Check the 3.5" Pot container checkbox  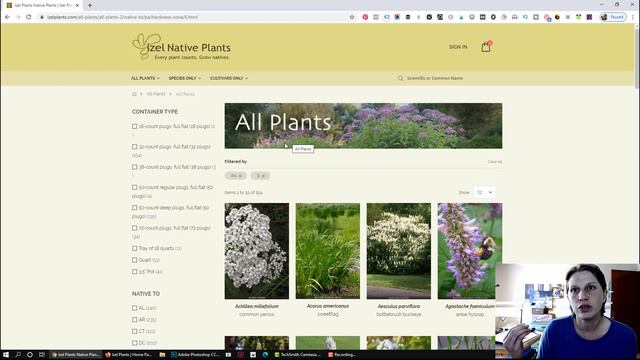coord(134,272)
